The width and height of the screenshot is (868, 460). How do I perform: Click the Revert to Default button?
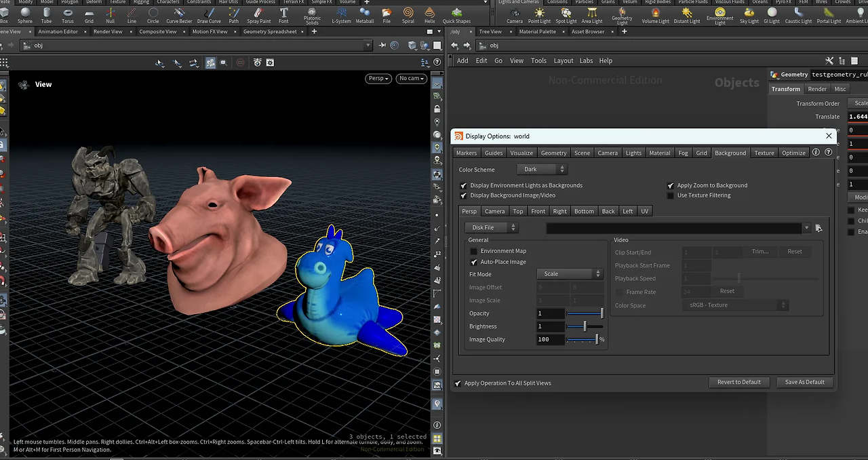pos(738,382)
